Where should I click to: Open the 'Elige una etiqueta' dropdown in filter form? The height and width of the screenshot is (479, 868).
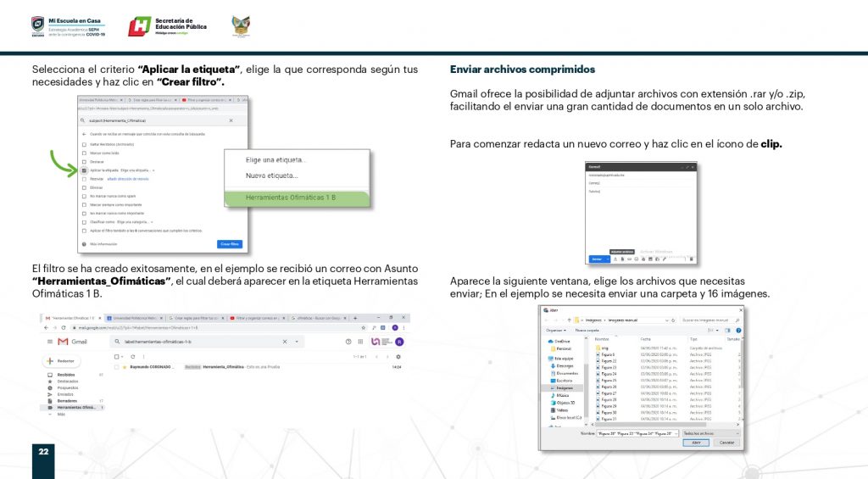click(138, 170)
